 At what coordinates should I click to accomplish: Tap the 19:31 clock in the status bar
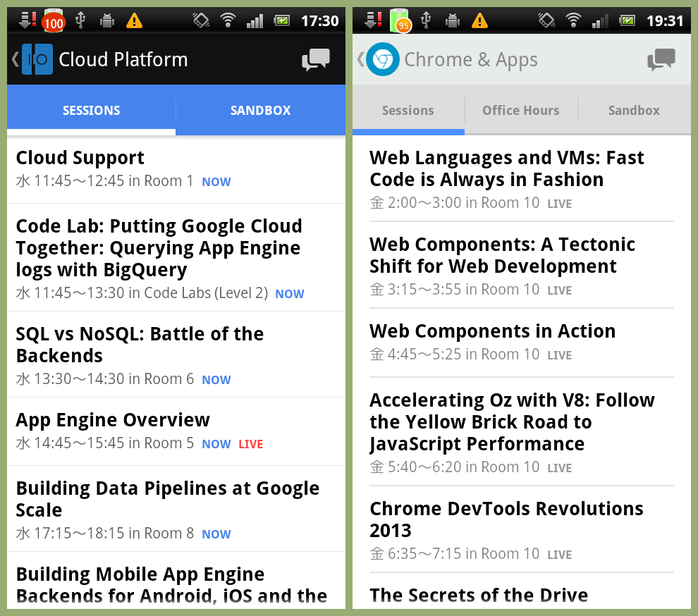[665, 21]
